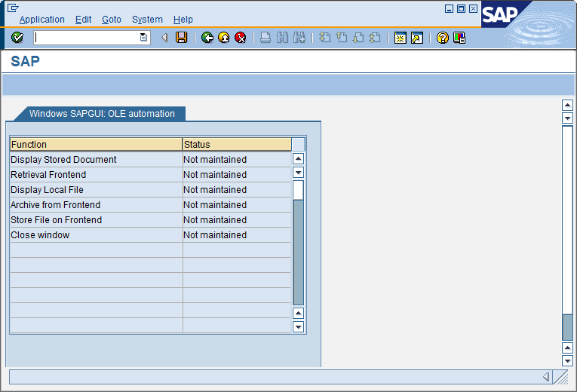This screenshot has width=577, height=392.
Task: Click the green Enter checkmark icon
Action: [x=17, y=38]
